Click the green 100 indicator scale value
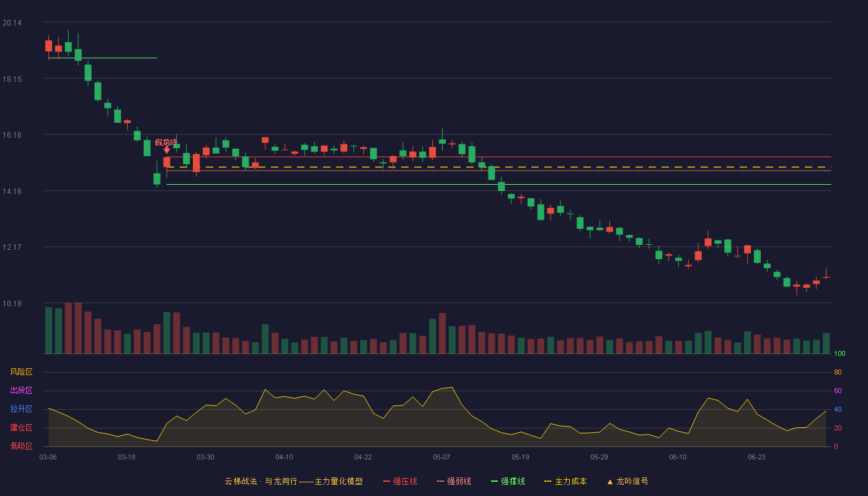This screenshot has width=868, height=496. click(839, 354)
